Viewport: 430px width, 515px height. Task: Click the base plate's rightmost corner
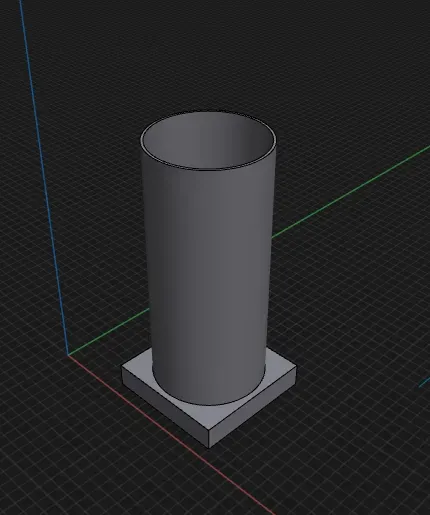click(296, 369)
